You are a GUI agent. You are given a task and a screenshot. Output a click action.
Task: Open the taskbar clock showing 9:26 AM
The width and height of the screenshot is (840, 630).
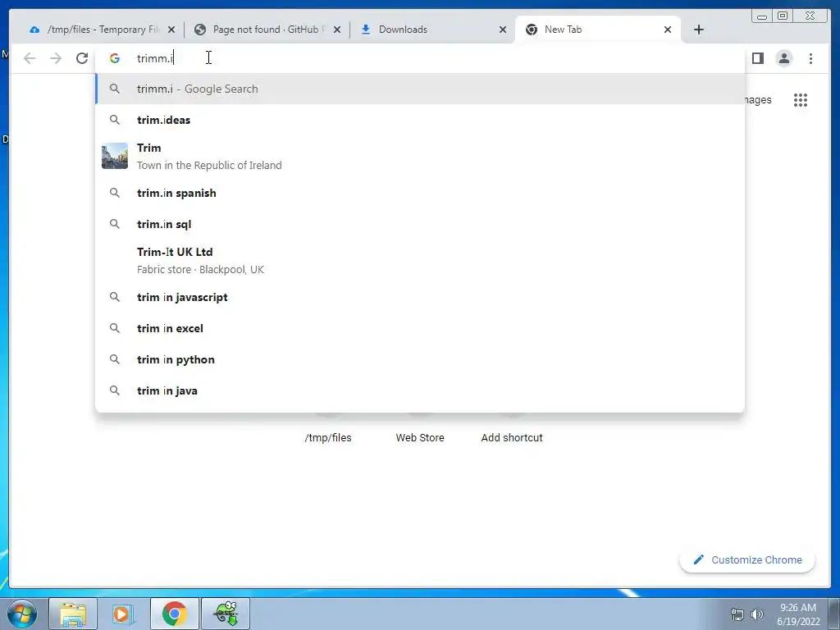[798, 614]
